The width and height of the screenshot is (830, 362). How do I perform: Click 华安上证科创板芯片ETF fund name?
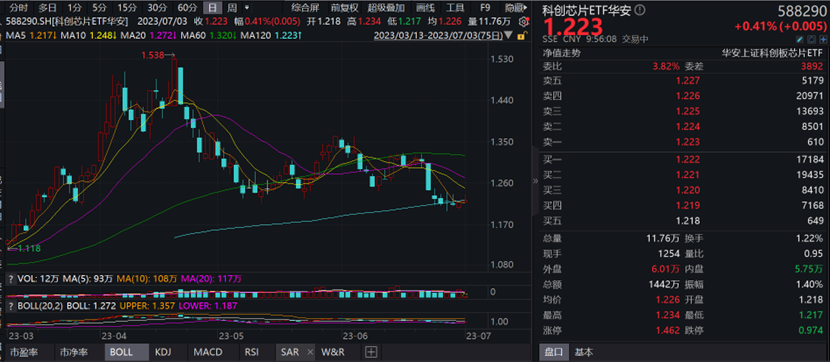point(772,53)
